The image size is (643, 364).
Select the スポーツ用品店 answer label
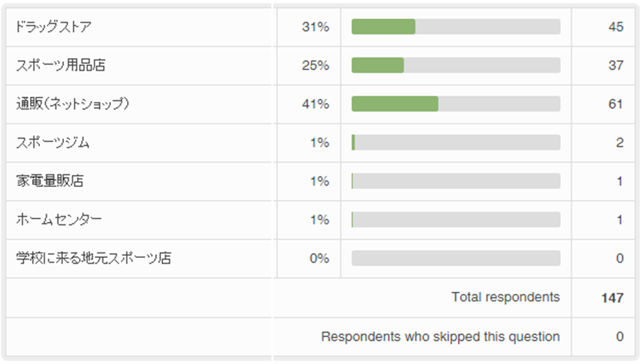point(61,65)
